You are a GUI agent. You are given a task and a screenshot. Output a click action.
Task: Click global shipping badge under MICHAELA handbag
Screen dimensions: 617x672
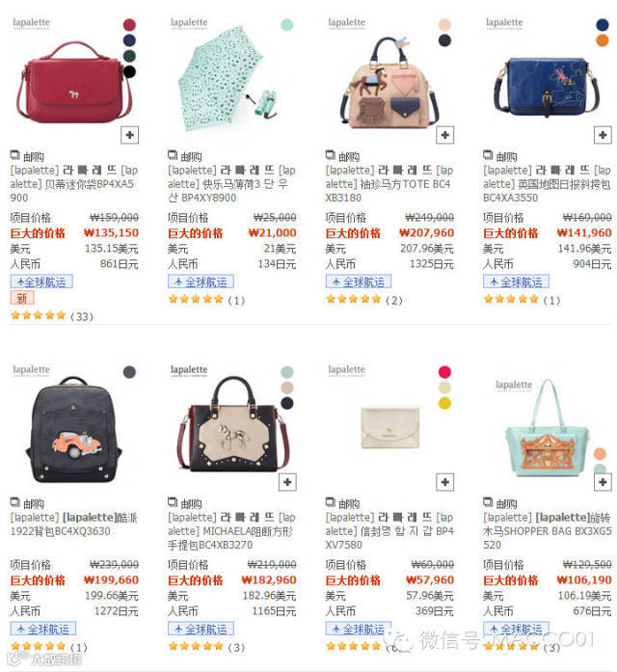201,629
